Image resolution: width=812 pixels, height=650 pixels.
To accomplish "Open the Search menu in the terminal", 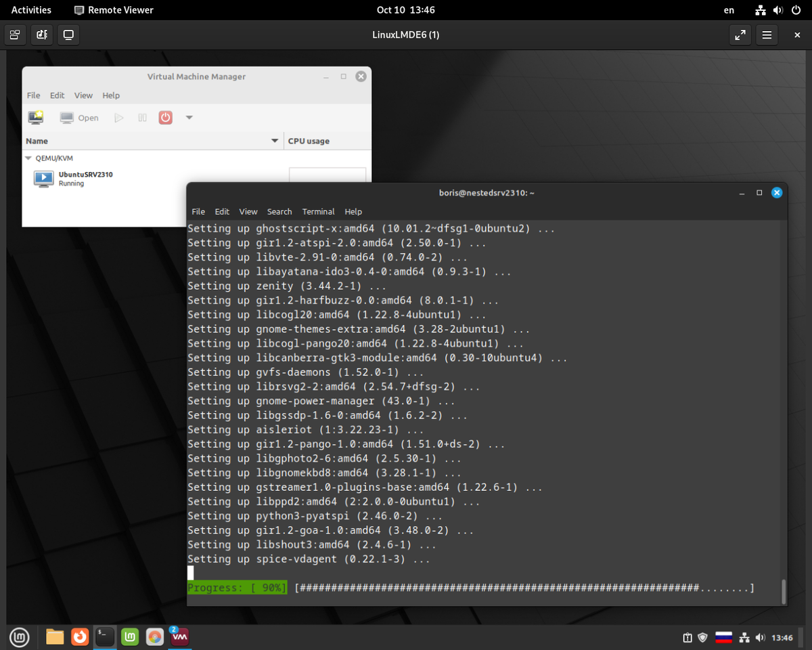I will 279,211.
